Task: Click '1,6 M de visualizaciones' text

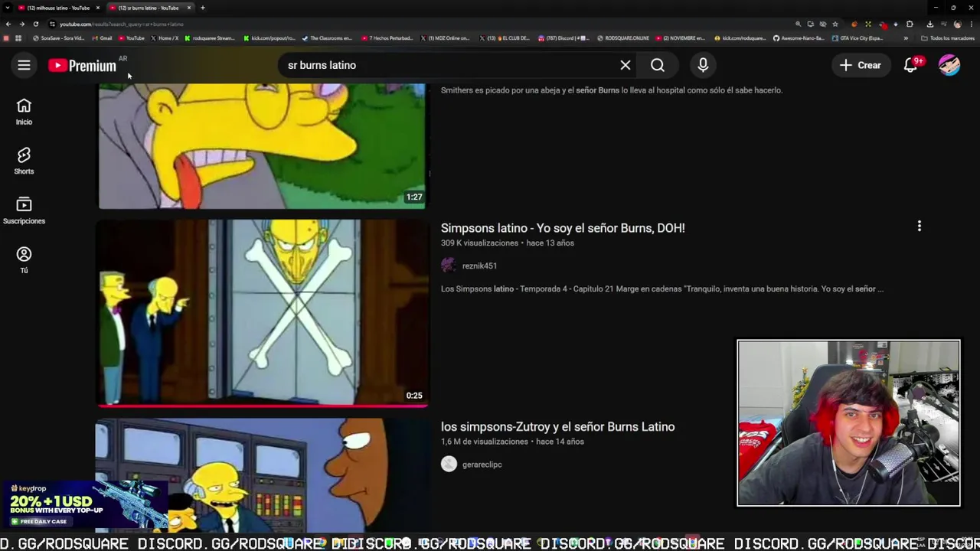Action: point(484,442)
